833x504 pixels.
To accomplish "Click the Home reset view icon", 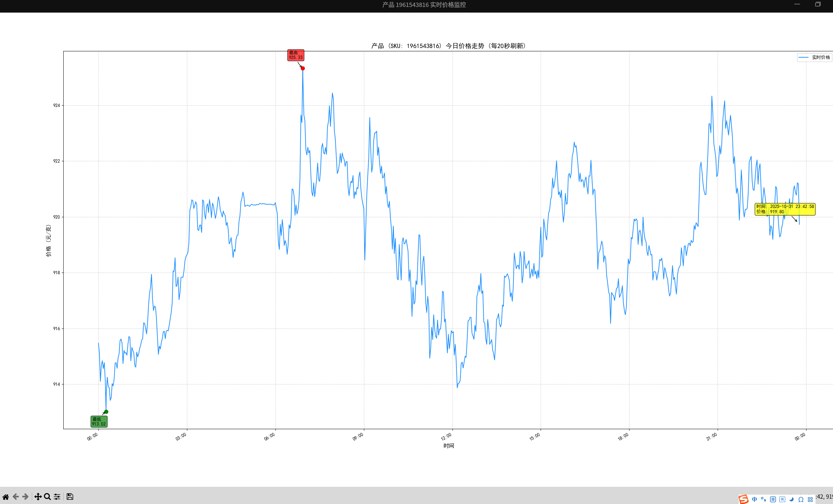I will [6, 497].
